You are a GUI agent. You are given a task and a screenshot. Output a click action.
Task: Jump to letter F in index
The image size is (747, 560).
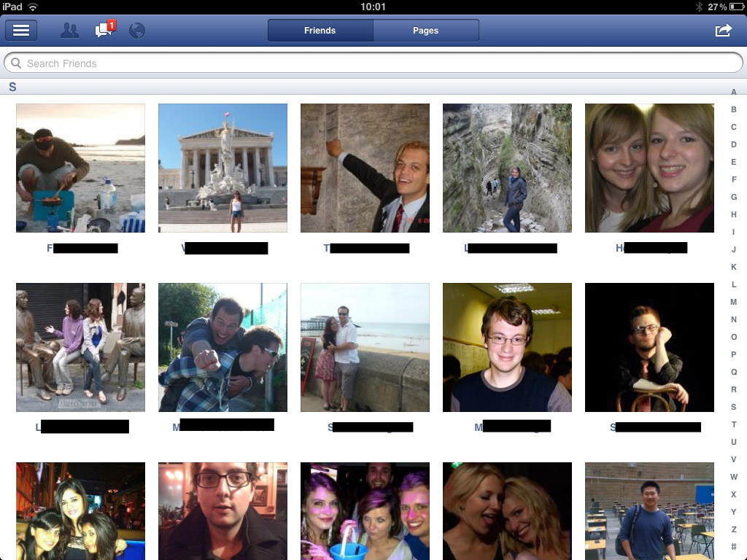coord(734,179)
